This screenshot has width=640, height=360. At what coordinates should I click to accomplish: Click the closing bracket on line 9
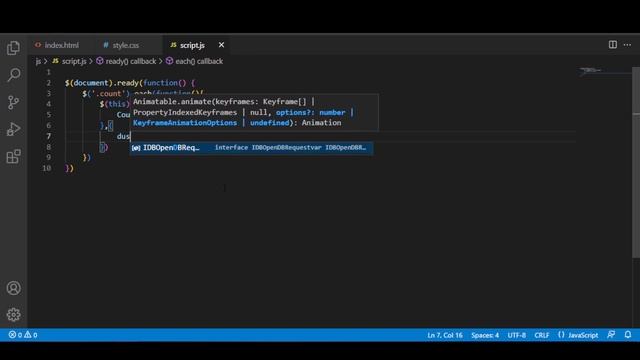coord(87,158)
